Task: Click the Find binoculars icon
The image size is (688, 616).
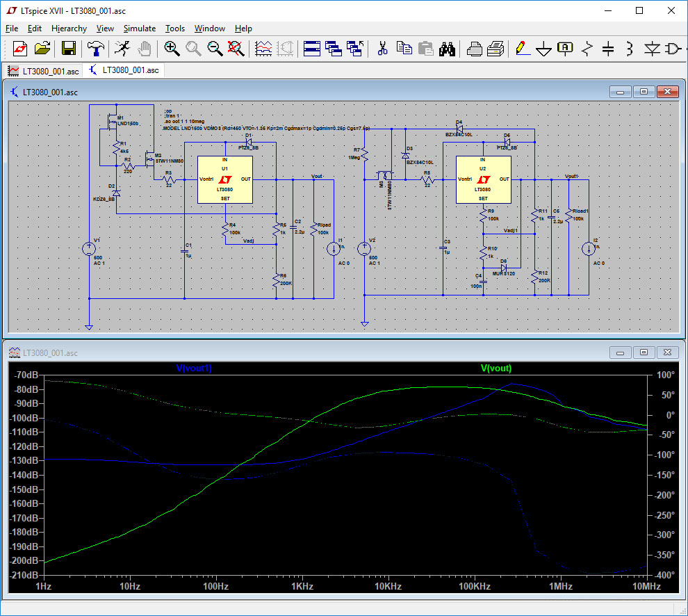Action: click(x=447, y=48)
